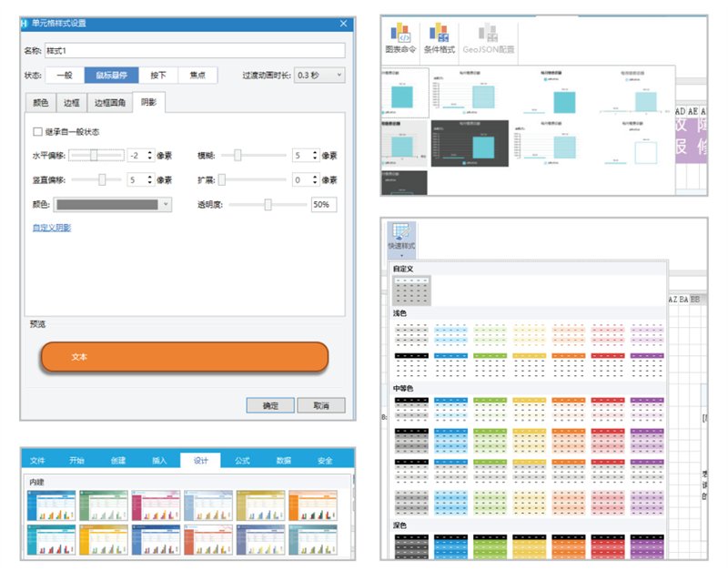Open the 自定义阴影 link
Screen dimensions: 728x571
coord(52,228)
